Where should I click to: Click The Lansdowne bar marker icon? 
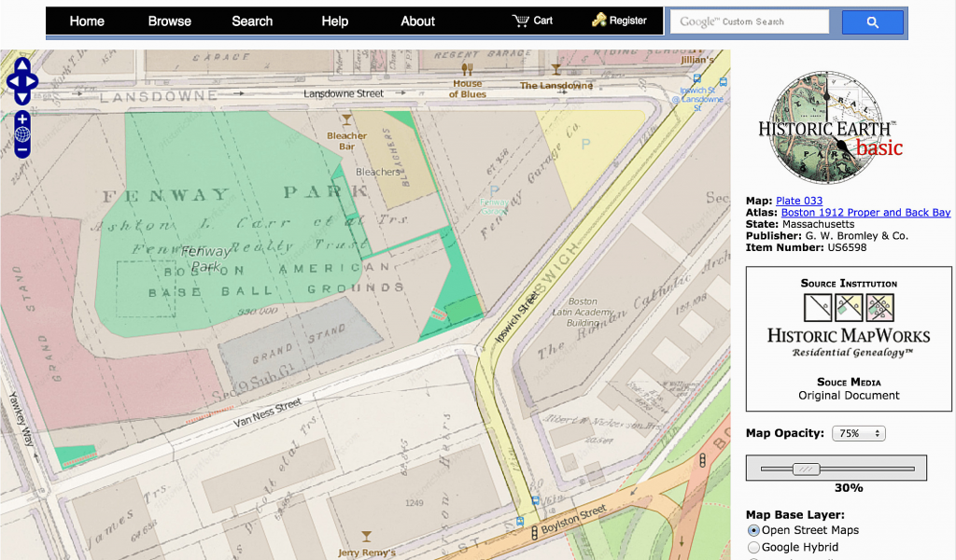pyautogui.click(x=555, y=71)
